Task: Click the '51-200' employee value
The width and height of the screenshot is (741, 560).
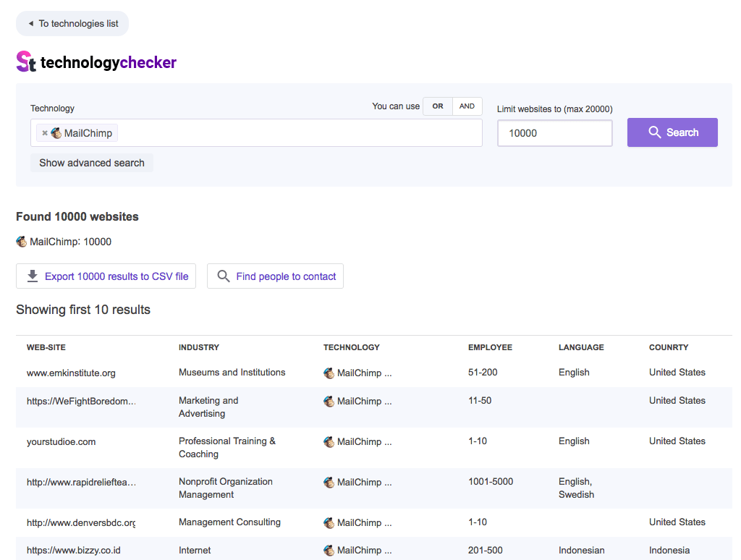Action: click(483, 373)
